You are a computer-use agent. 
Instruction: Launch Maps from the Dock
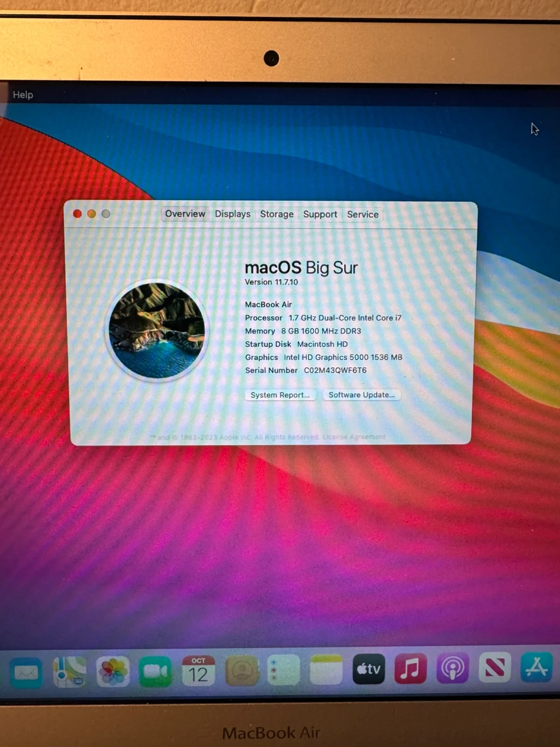pos(70,672)
